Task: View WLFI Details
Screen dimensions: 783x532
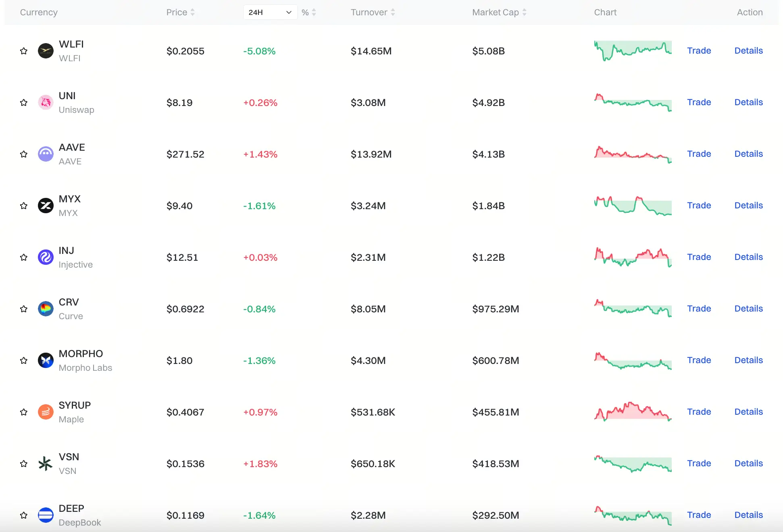Action: (748, 51)
